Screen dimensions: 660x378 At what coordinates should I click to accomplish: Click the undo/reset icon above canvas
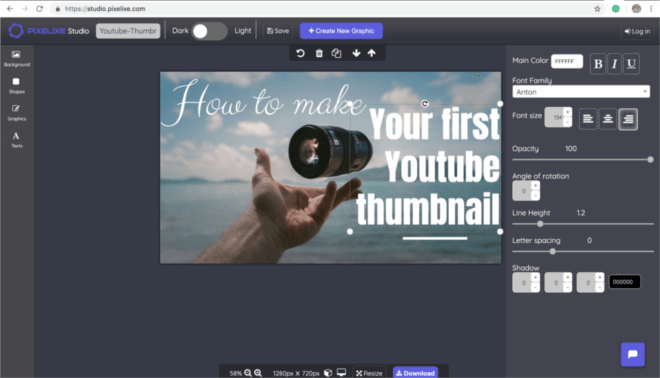click(300, 53)
